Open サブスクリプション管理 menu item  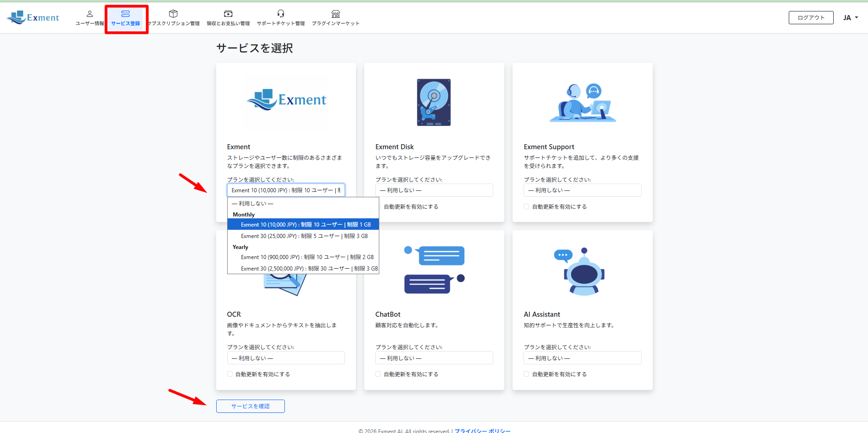coord(173,18)
